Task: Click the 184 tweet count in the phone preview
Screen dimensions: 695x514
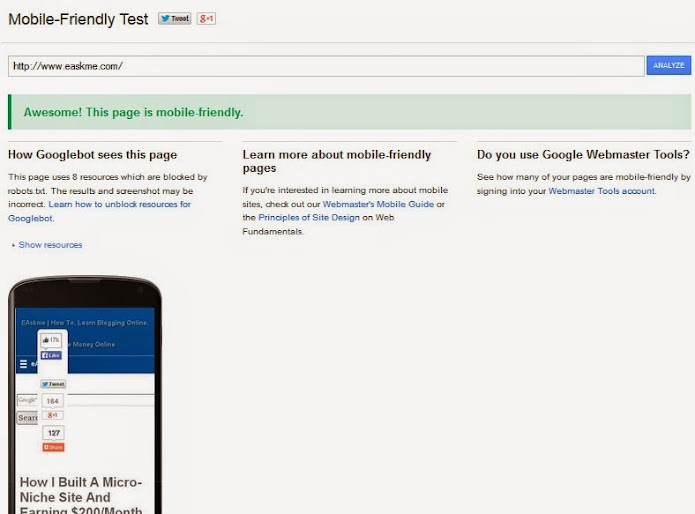Action: point(52,401)
